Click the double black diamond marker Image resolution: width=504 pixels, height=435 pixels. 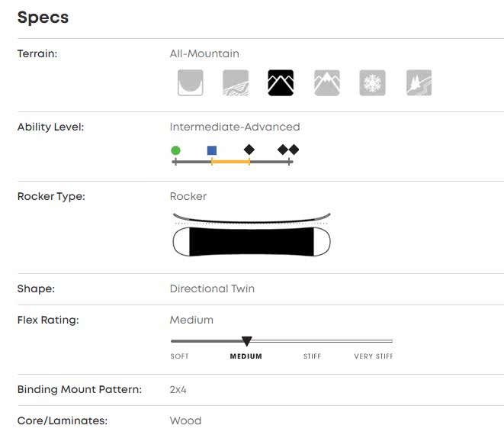pos(288,150)
